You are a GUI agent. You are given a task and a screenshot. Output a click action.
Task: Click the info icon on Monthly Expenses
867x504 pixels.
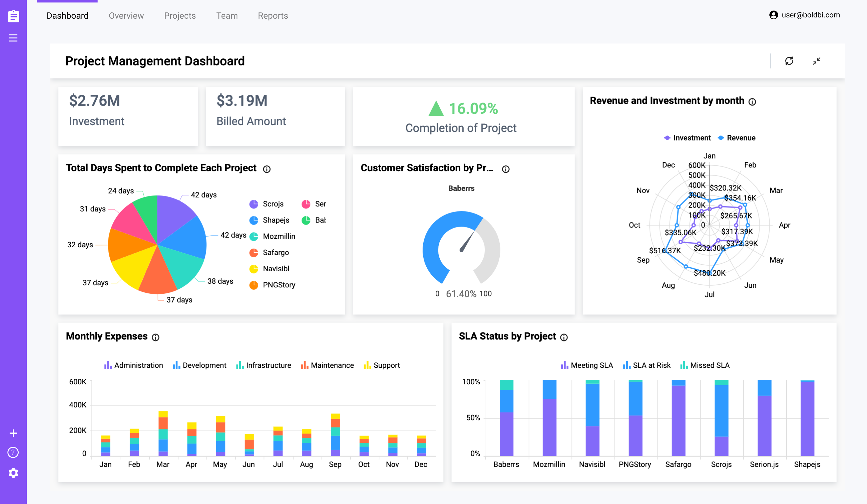(156, 337)
